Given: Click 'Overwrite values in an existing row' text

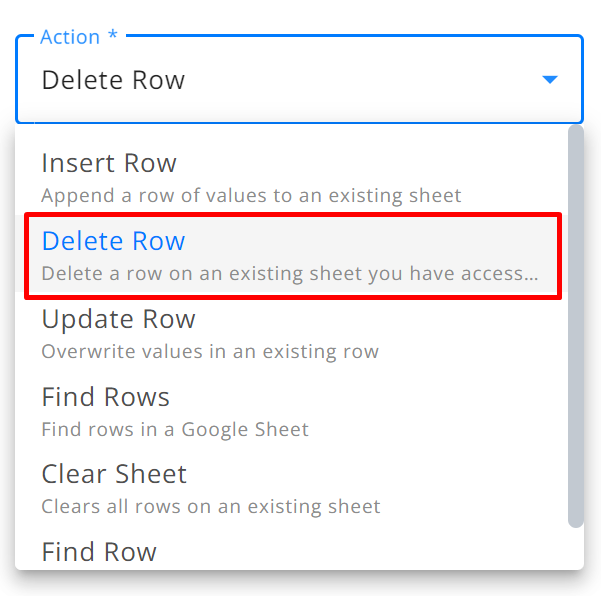Looking at the screenshot, I should pos(210,351).
